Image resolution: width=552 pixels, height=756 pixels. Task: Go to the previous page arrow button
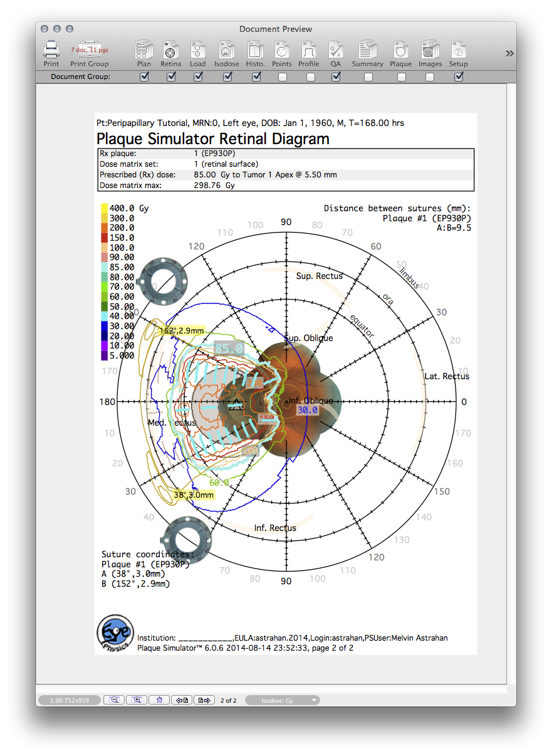182,700
